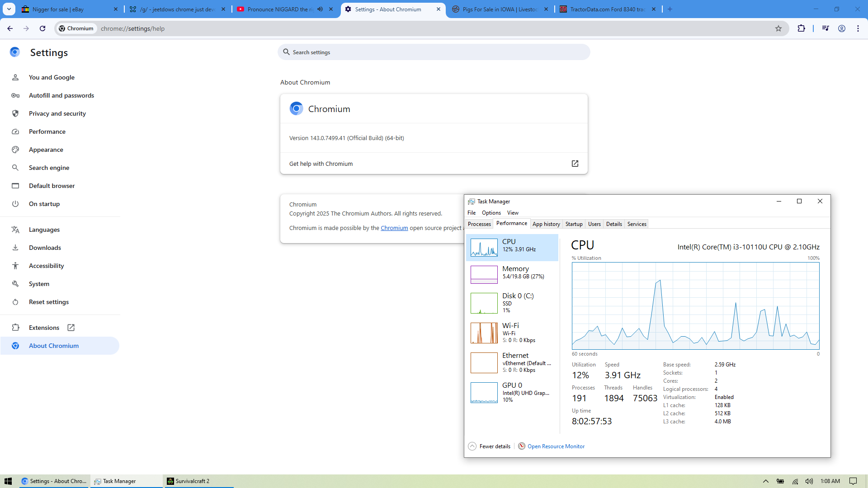Image resolution: width=868 pixels, height=488 pixels.
Task: Open the Extensions puzzle icon in toolbar
Action: point(801,28)
